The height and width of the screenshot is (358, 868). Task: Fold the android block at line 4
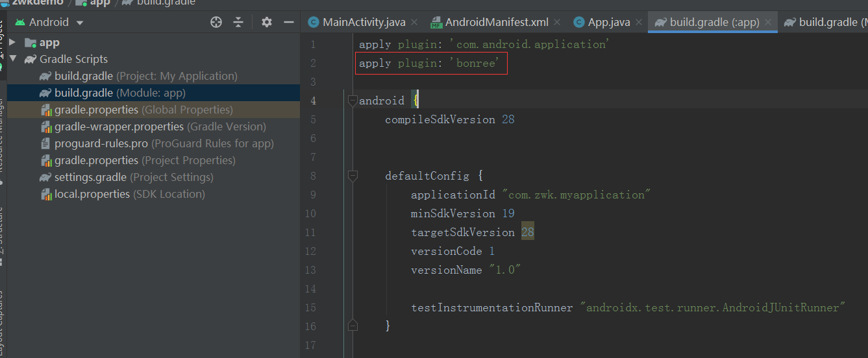(353, 101)
